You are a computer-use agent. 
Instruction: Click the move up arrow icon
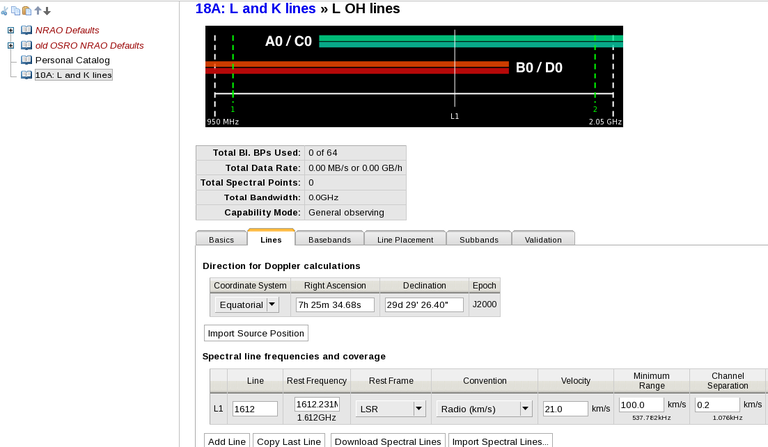38,10
